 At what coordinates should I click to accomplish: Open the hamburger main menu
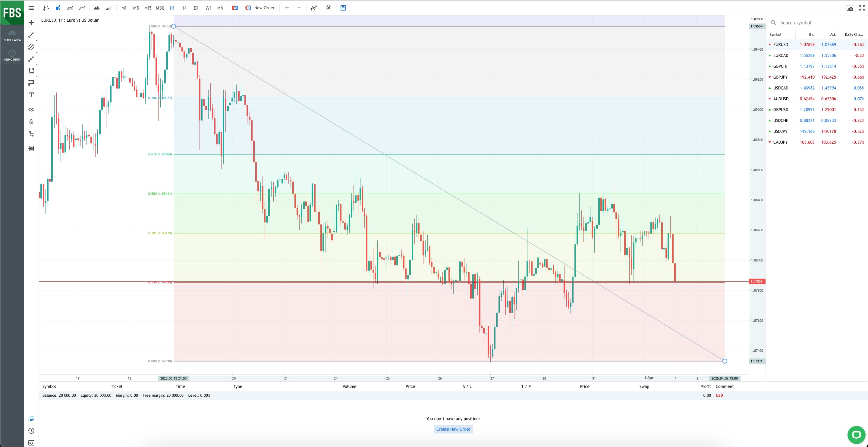31,8
